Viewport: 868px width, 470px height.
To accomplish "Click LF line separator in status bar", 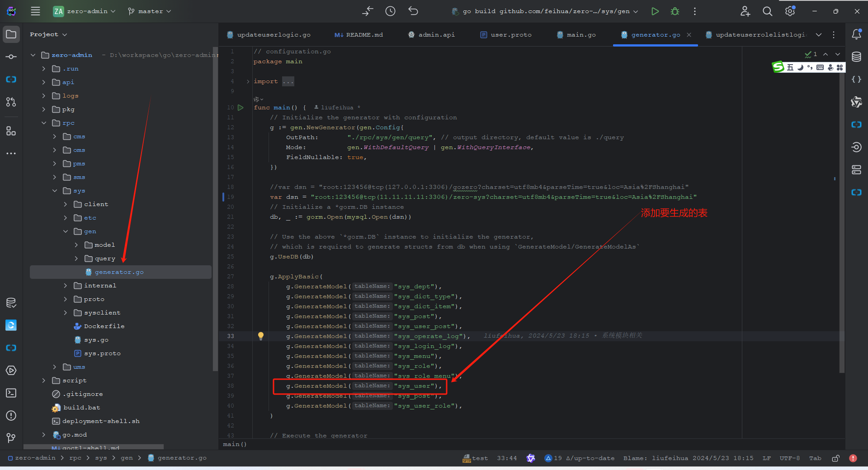I will 767,458.
